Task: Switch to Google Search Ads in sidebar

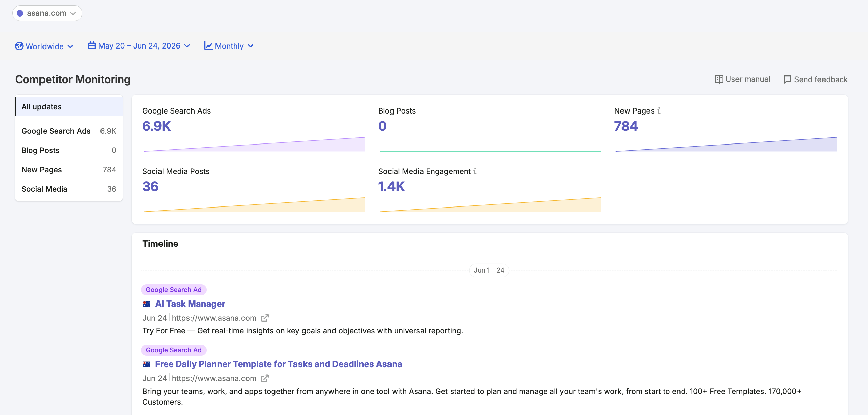Action: [x=69, y=131]
